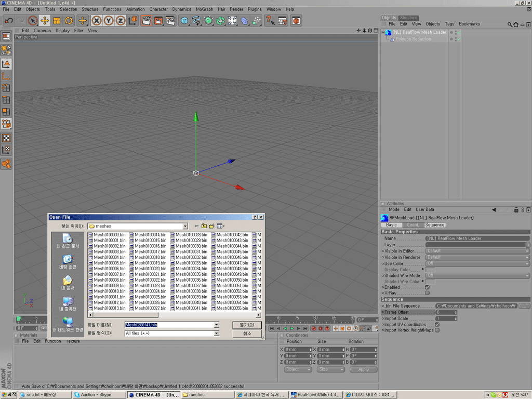Open the NURBS objects icon
This screenshot has height=399, width=532.
[208, 21]
